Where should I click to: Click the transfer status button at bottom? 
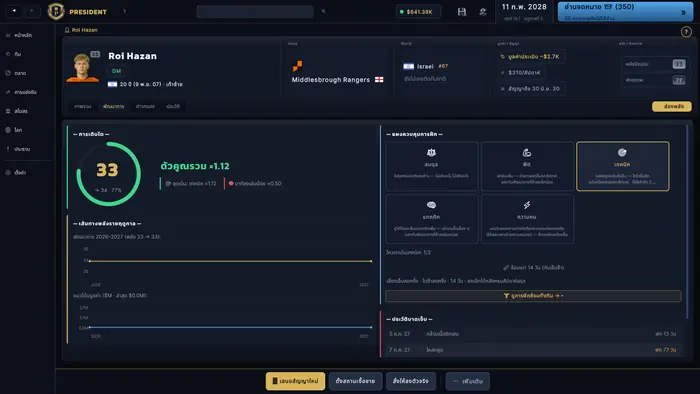point(355,381)
